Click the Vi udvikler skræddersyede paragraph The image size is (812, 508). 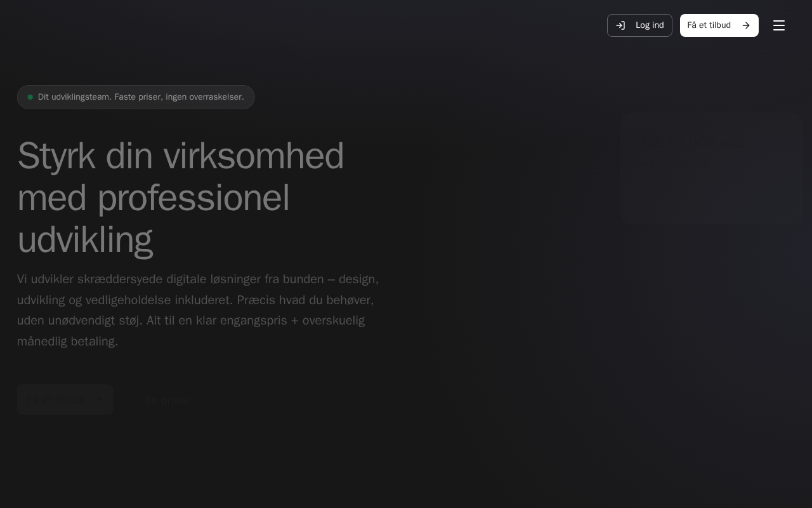[198, 311]
